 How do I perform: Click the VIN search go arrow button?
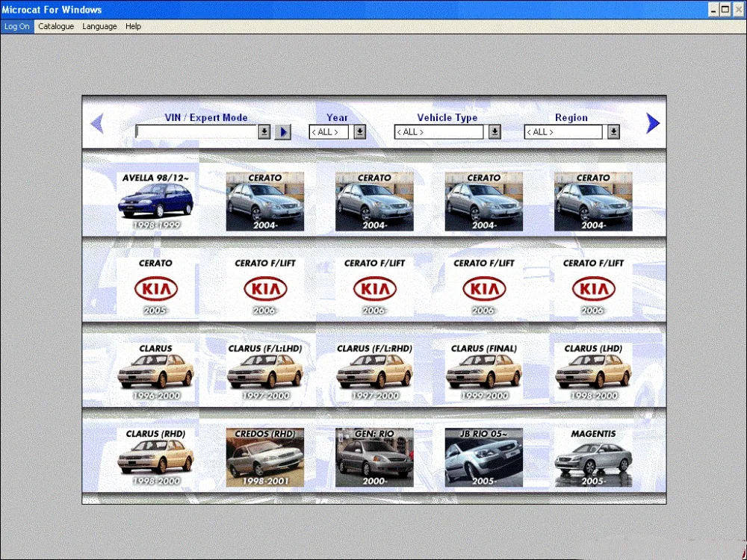(283, 132)
